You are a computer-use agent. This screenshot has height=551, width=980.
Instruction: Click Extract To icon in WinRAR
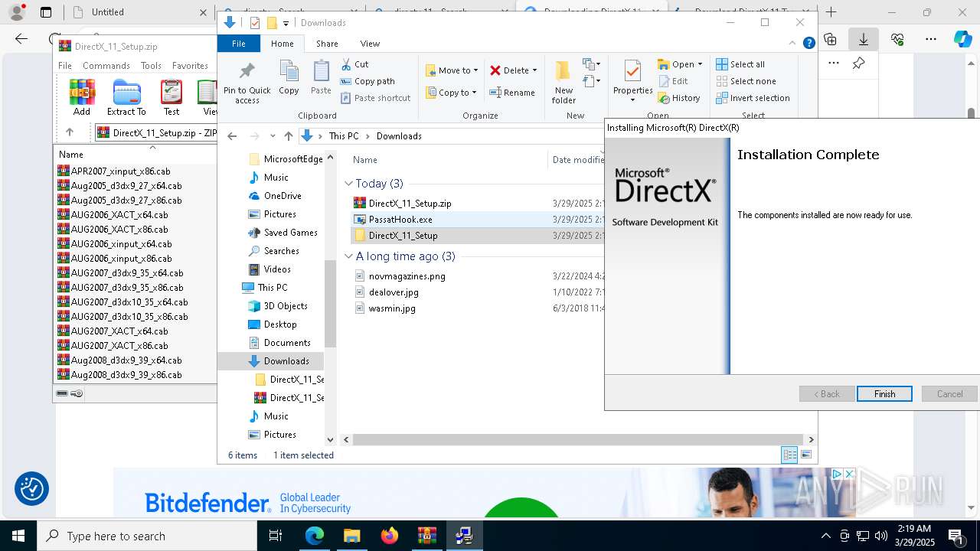126,97
